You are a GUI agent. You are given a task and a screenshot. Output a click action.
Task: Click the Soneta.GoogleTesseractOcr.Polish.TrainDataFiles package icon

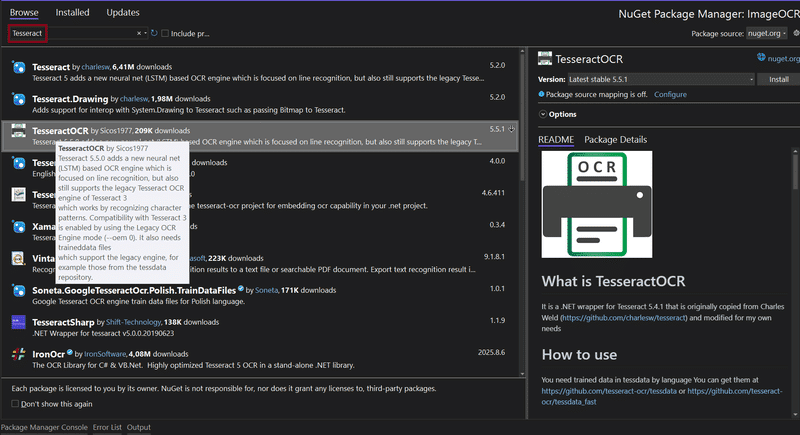pyautogui.click(x=19, y=291)
